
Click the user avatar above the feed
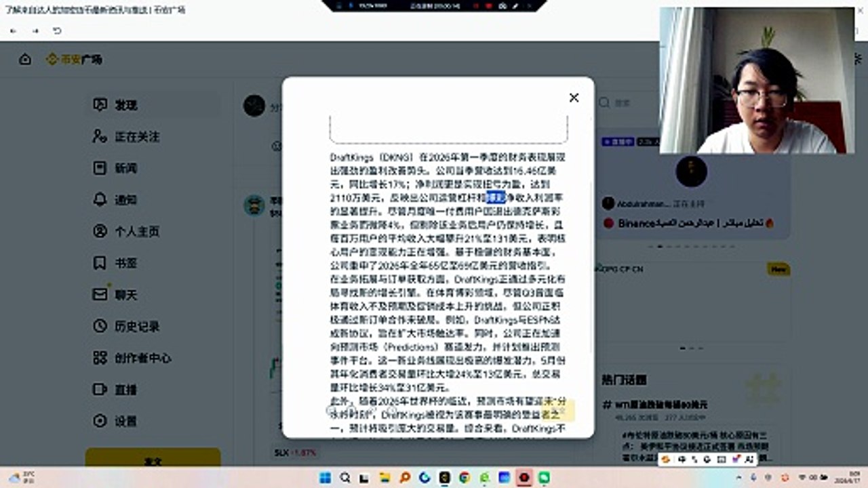coord(254,106)
